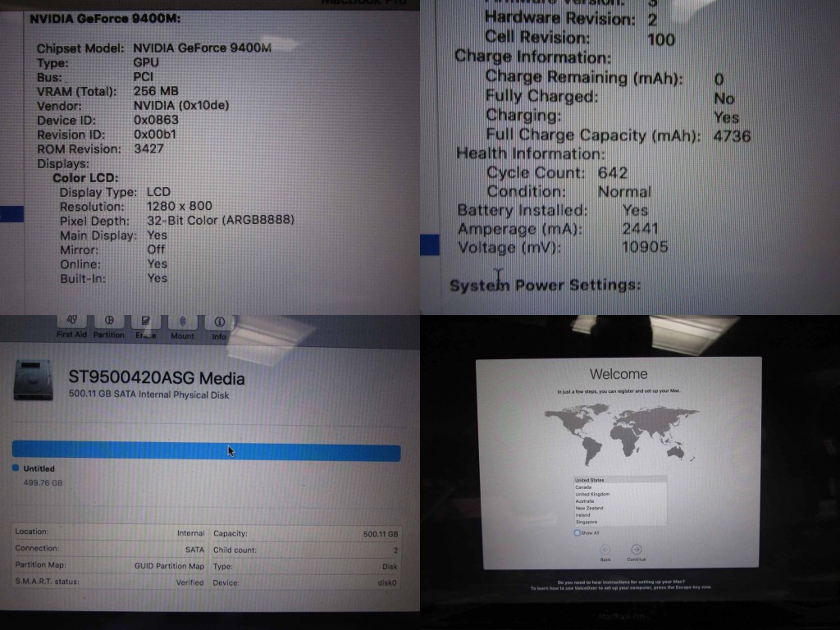The width and height of the screenshot is (840, 630).
Task: Click the ST9500420ASG Media title
Action: pos(157,377)
